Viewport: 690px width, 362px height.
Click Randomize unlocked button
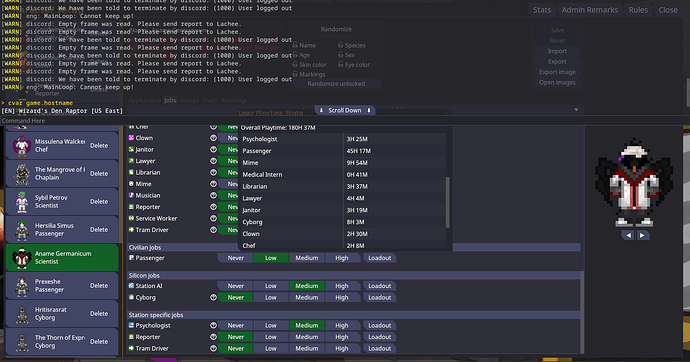336,84
